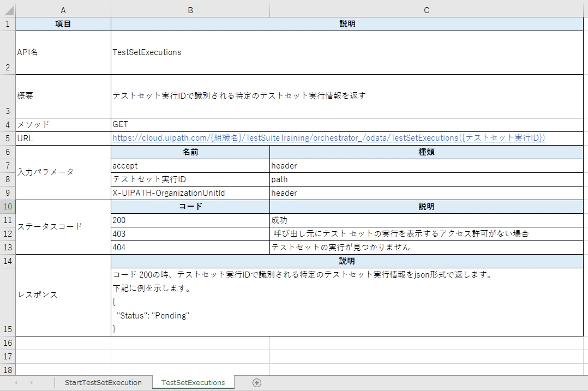This screenshot has height=391, width=588.
Task: Select the 'accept' parameter cell
Action: (190, 166)
